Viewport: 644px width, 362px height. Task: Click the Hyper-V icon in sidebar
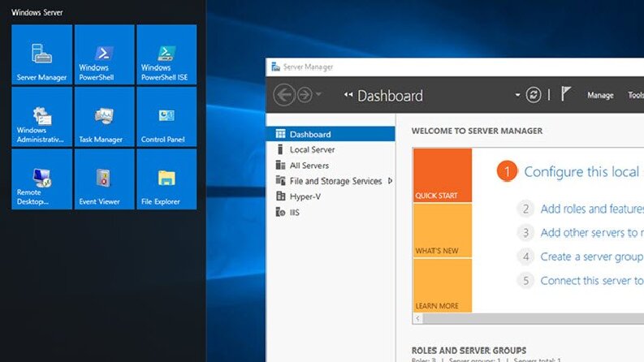click(x=280, y=196)
